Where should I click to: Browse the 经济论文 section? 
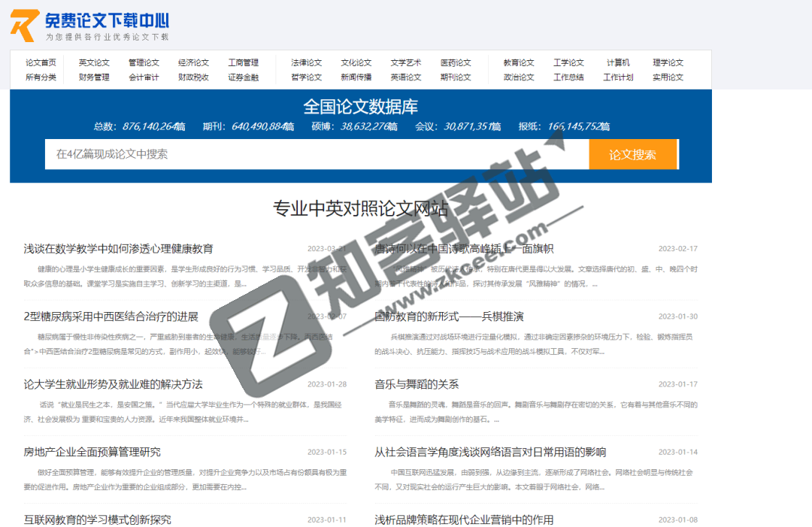coord(194,63)
